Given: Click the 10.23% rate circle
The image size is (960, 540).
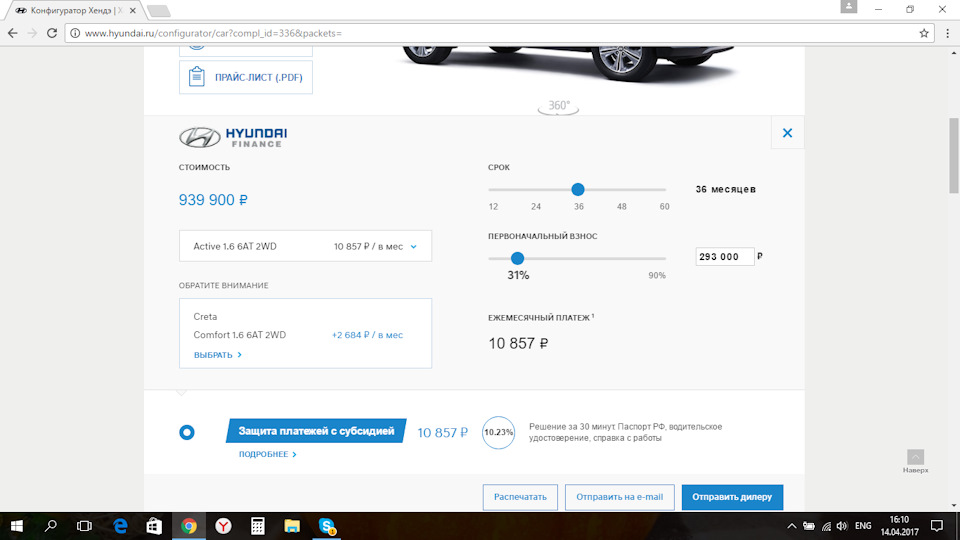Looking at the screenshot, I should (x=498, y=432).
